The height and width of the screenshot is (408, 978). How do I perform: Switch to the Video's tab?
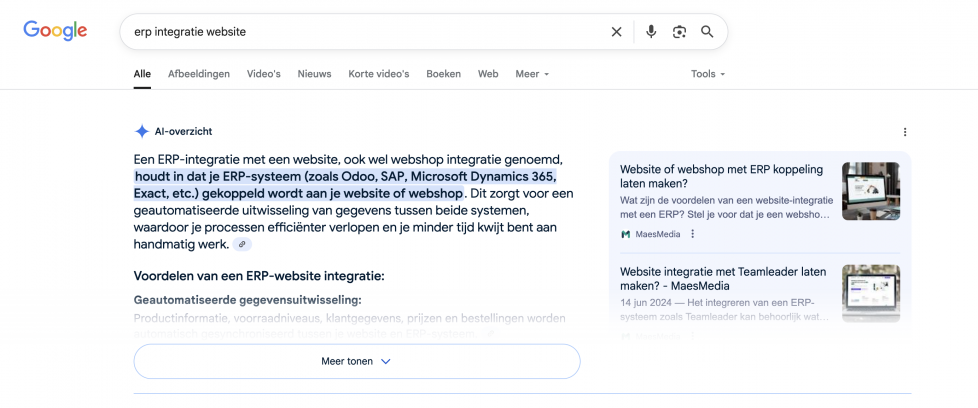tap(264, 74)
